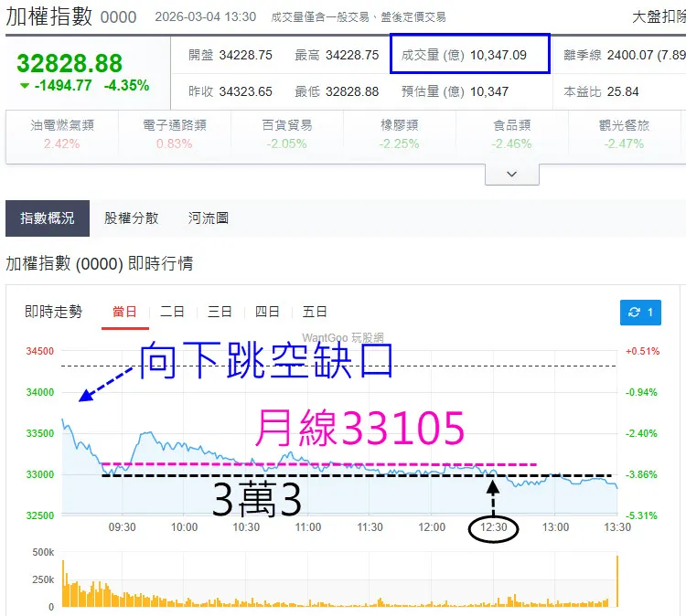Click the blue refresh icon button
The width and height of the screenshot is (686, 616).
[x=640, y=313]
